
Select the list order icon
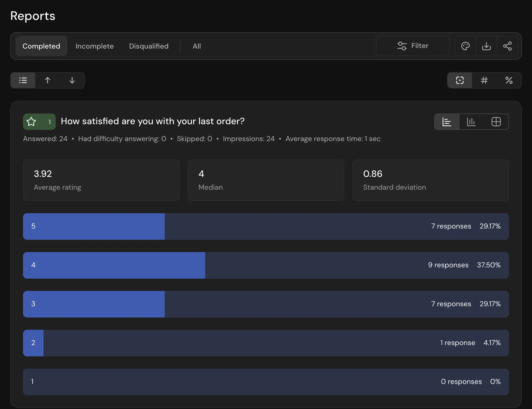coord(23,80)
